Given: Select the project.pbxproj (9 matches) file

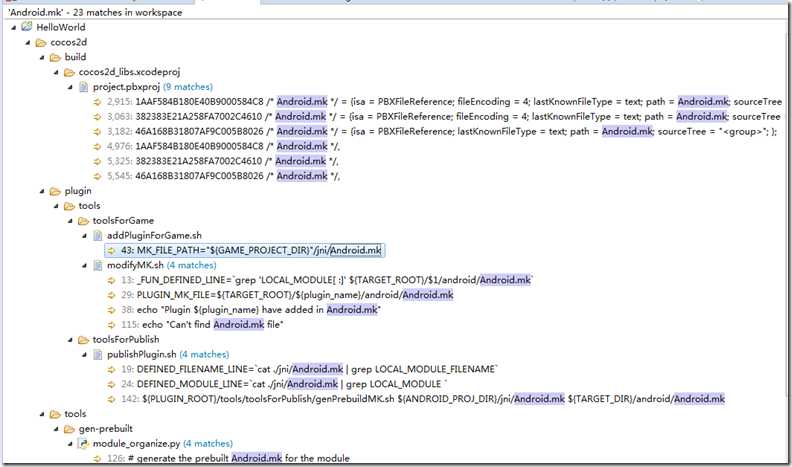Looking at the screenshot, I should [153, 87].
